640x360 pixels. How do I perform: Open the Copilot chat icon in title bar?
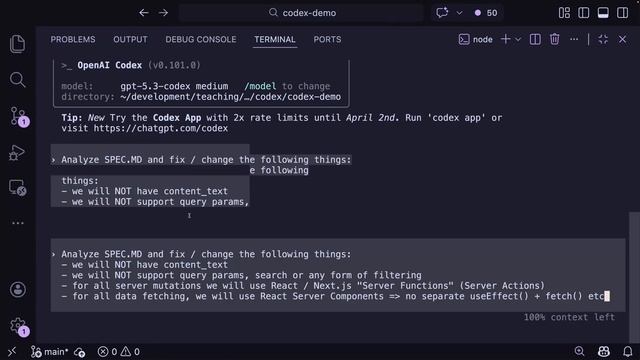click(442, 13)
